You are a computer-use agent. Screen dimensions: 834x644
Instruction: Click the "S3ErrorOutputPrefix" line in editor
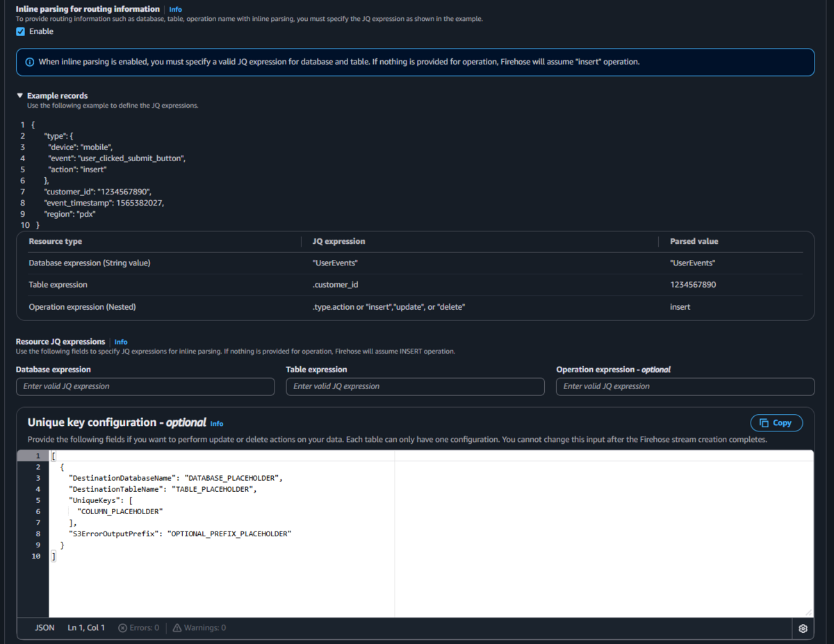(x=179, y=534)
